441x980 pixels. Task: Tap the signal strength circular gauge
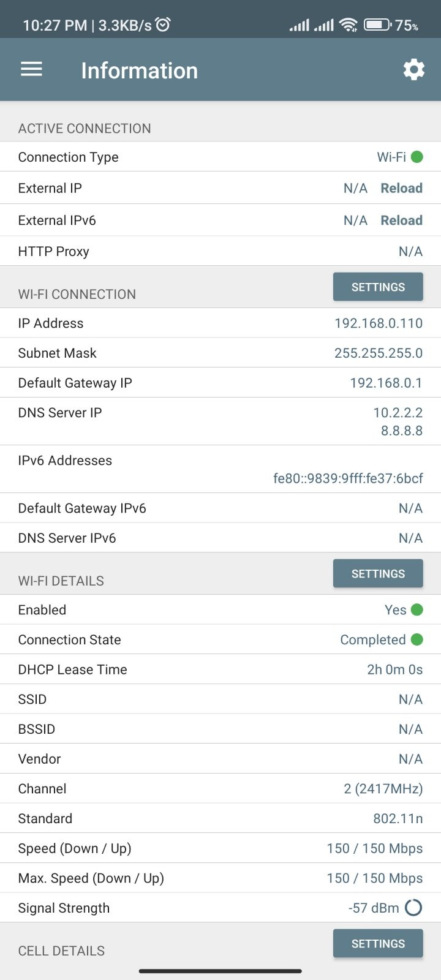[414, 908]
